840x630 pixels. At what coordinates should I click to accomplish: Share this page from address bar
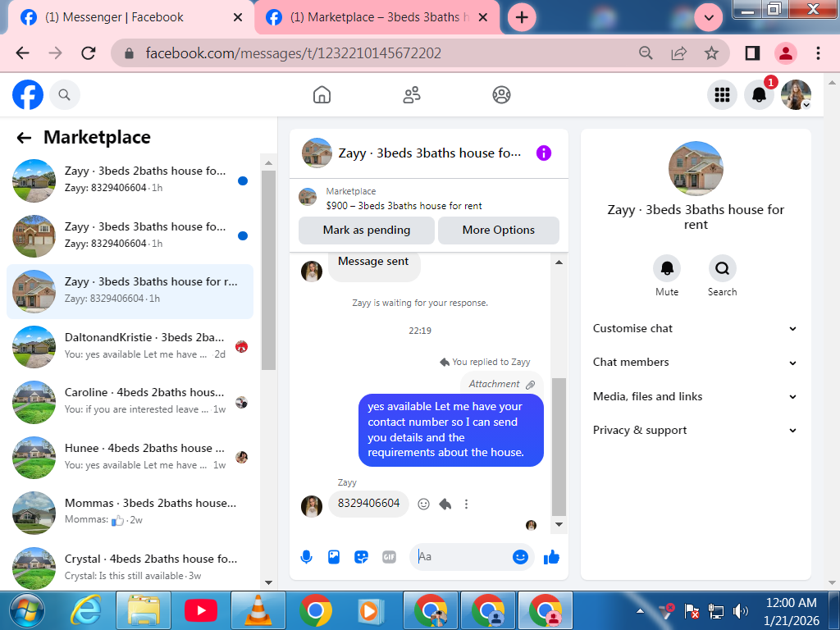click(678, 53)
